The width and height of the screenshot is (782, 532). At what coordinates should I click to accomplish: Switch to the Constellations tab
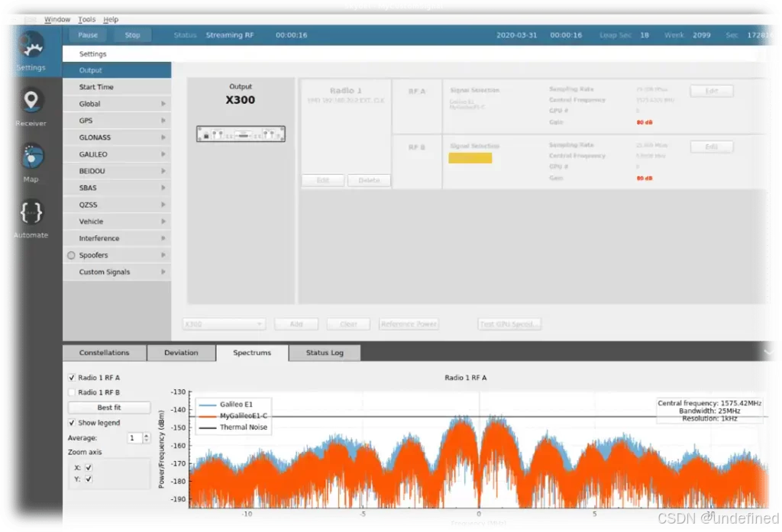104,353
